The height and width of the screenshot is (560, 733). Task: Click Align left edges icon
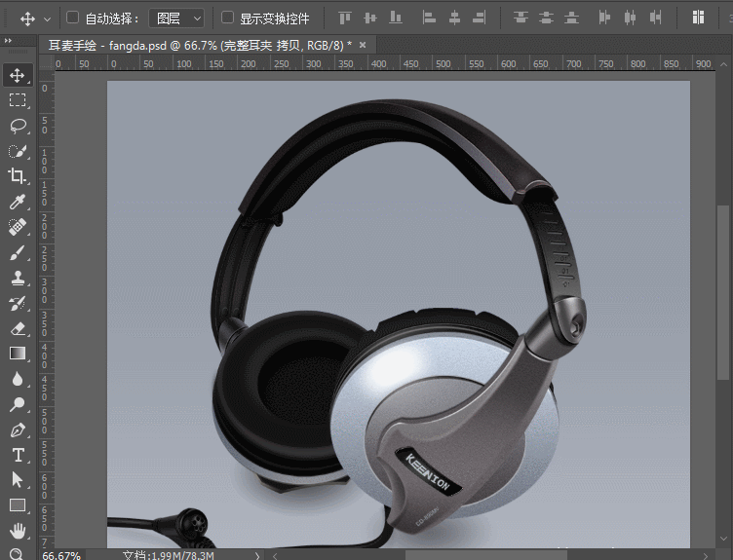point(429,19)
